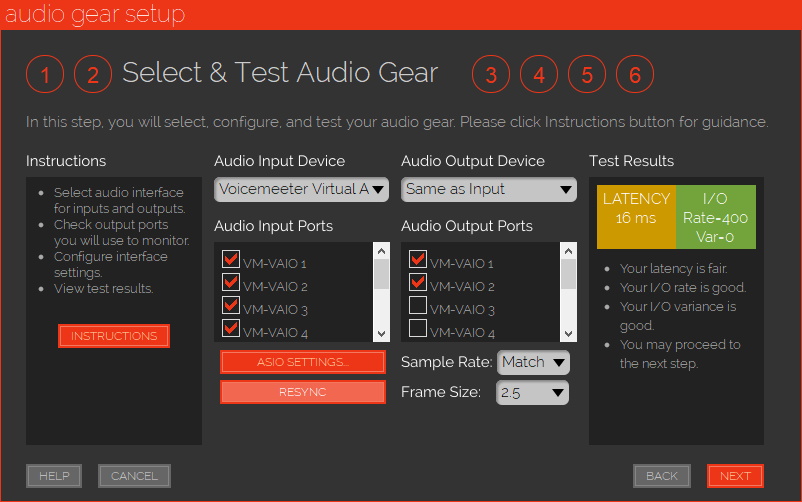Image resolution: width=802 pixels, height=502 pixels.
Task: Open step 4 circle icon
Action: (539, 74)
